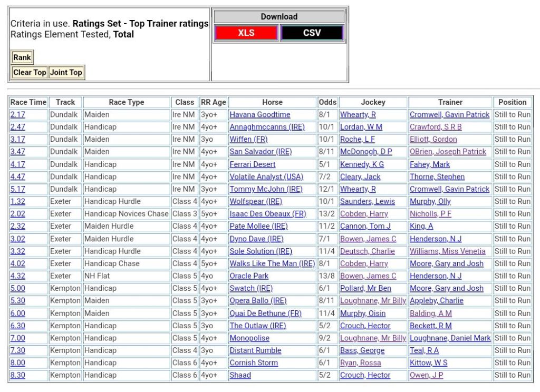Select horse San Salvador (IRE)
Image resolution: width=540 pixels, height=392 pixels.
[261, 152]
